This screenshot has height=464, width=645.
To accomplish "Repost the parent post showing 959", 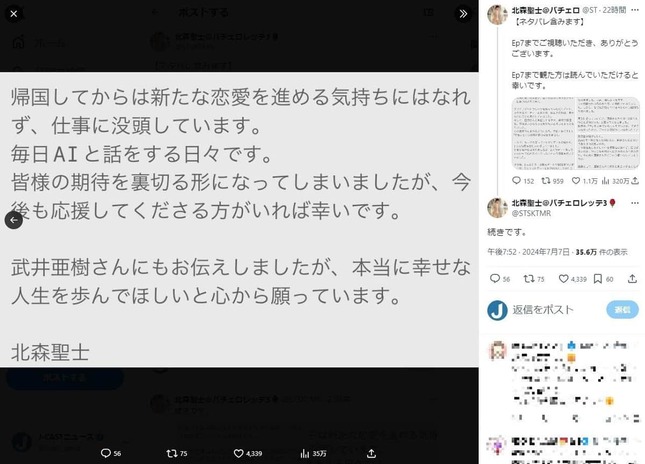I will pos(552,181).
